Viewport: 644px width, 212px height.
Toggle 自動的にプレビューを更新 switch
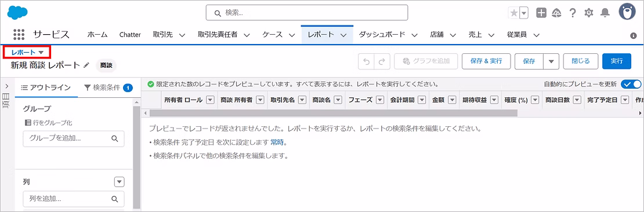pos(631,84)
